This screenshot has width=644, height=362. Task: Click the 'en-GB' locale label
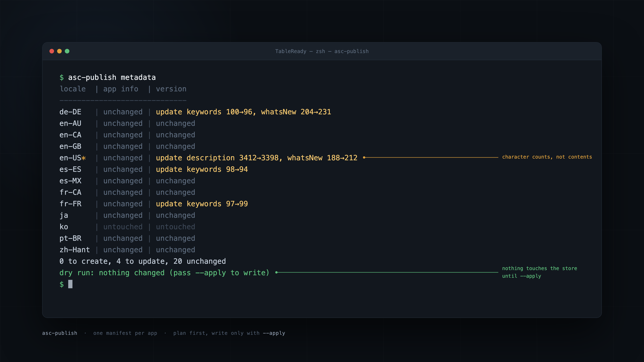click(70, 146)
